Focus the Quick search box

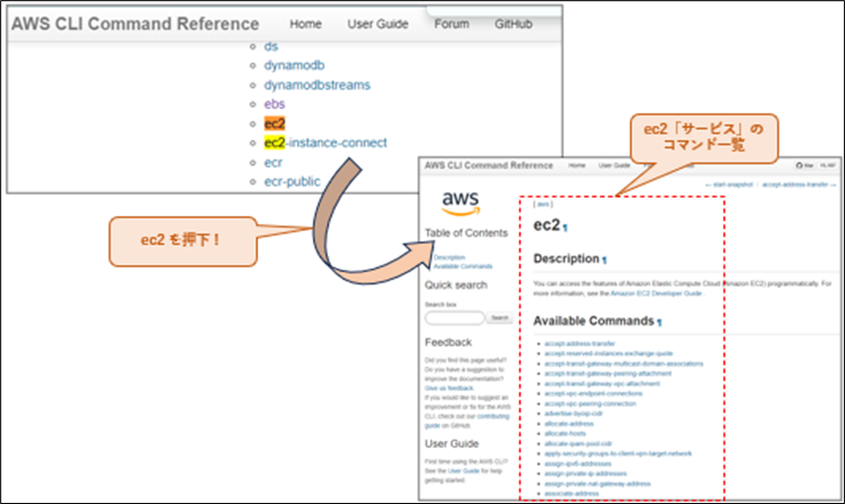click(x=455, y=318)
